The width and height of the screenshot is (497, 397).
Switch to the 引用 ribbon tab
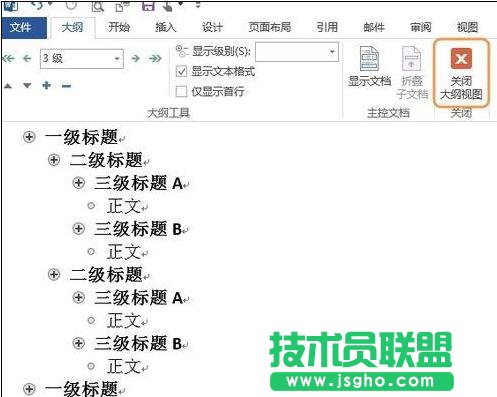[327, 27]
